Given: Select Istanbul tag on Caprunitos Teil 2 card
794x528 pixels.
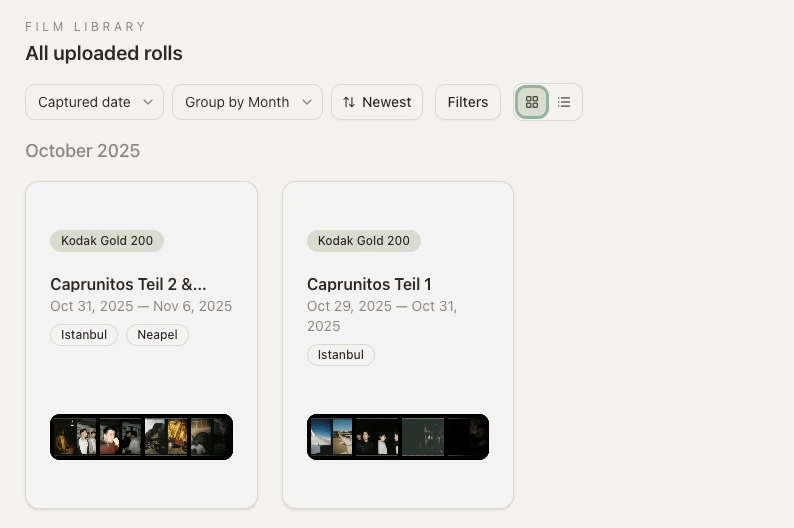Looking at the screenshot, I should (84, 335).
